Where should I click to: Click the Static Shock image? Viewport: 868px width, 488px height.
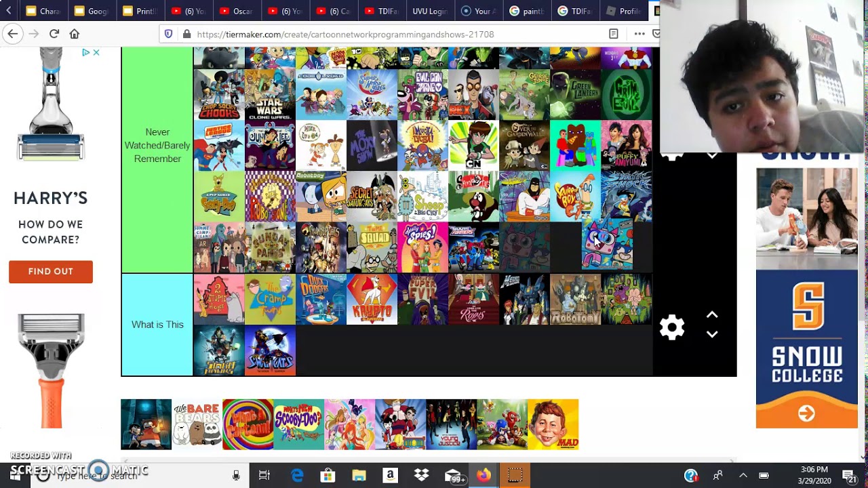(x=626, y=197)
